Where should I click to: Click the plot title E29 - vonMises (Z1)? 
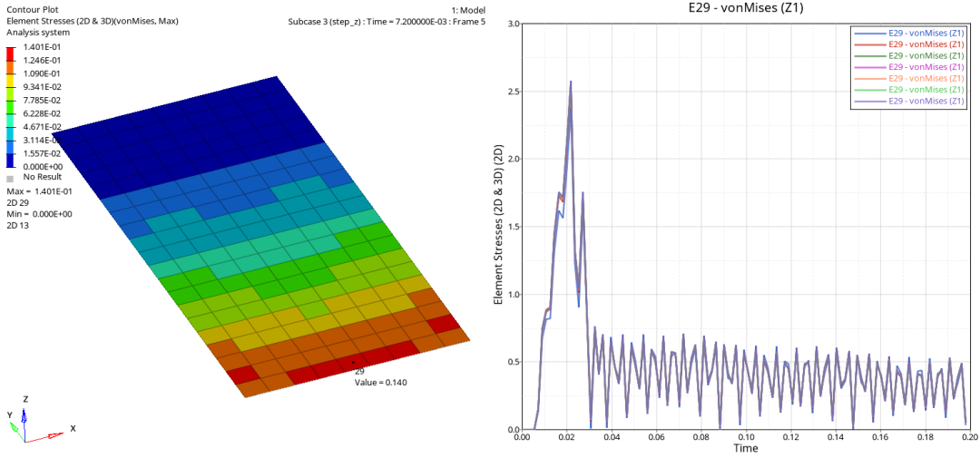746,8
